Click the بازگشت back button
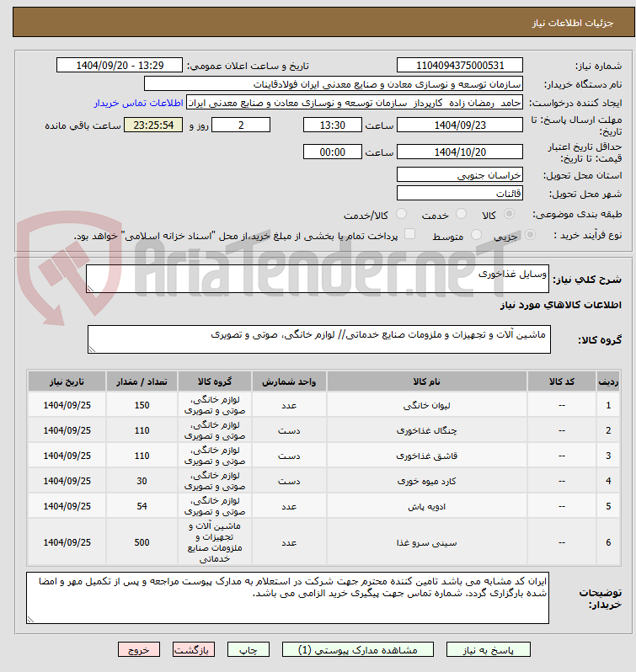Image resolution: width=636 pixels, height=672 pixels. point(193,650)
